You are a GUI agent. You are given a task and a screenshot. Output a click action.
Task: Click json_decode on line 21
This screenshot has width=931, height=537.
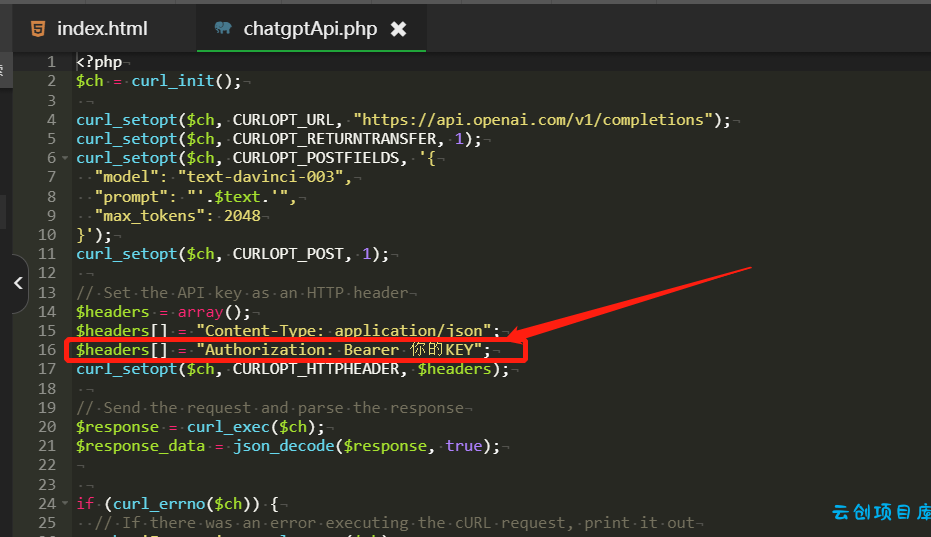284,446
